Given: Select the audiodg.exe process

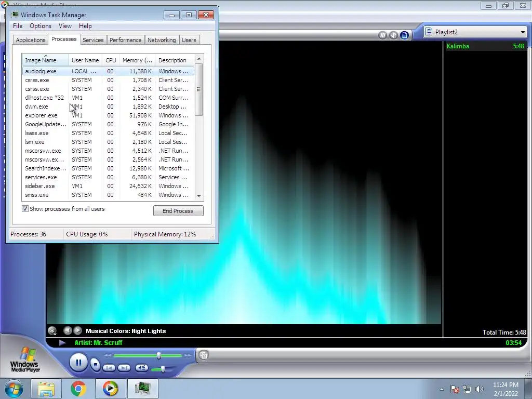Looking at the screenshot, I should coord(108,71).
